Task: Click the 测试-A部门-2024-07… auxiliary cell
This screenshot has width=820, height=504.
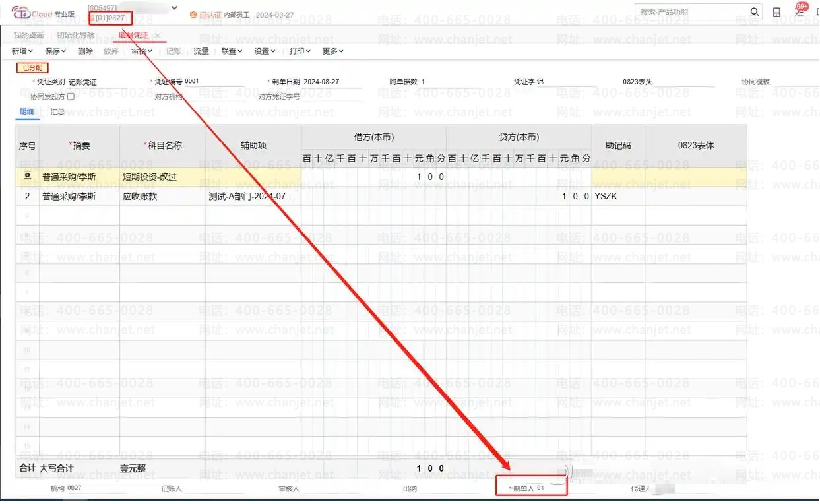Action: 253,197
